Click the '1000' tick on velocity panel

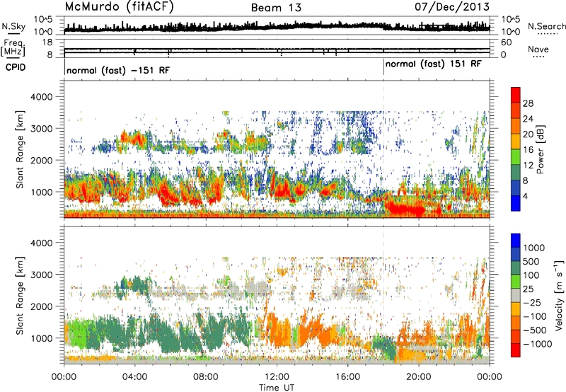point(43,338)
